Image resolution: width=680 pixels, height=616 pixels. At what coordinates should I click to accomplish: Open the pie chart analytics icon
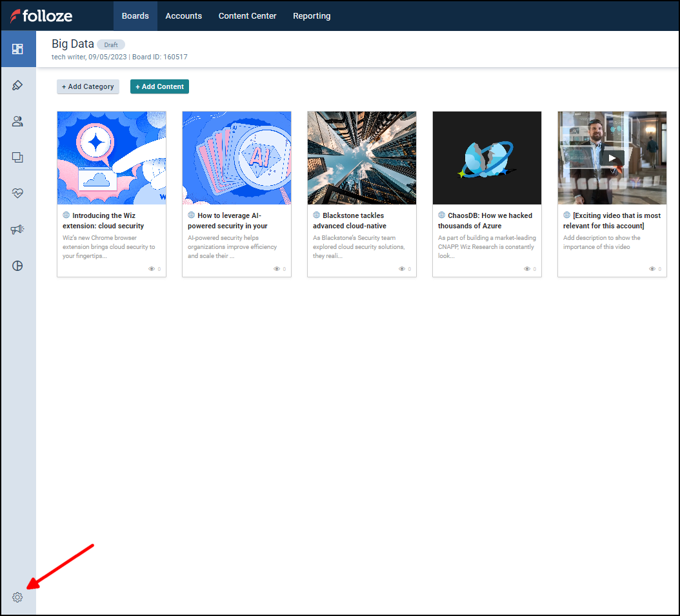click(17, 266)
